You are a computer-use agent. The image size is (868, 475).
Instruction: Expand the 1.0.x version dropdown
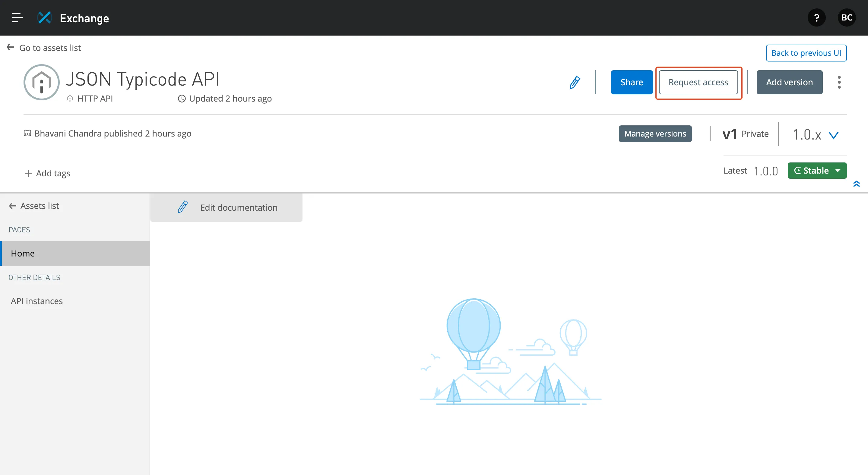pyautogui.click(x=834, y=135)
